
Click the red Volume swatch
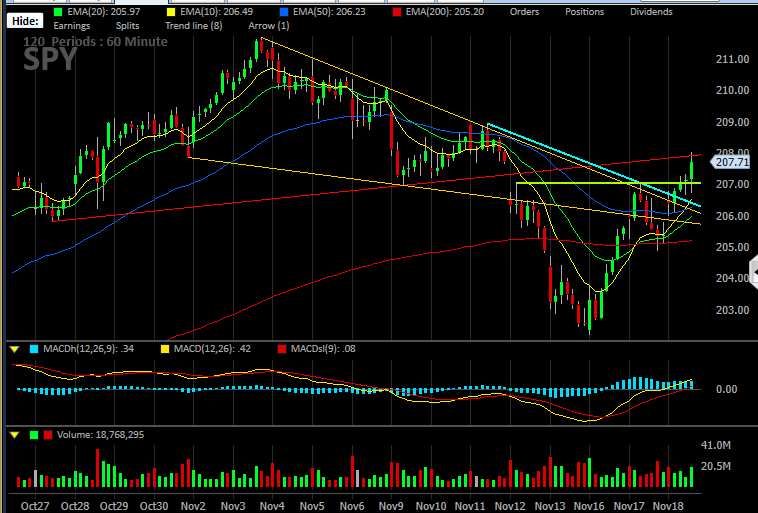[x=48, y=435]
